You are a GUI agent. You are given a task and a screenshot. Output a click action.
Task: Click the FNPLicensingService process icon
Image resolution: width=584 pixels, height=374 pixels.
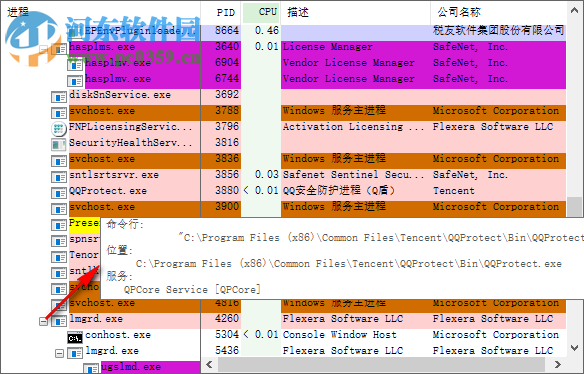tap(58, 129)
